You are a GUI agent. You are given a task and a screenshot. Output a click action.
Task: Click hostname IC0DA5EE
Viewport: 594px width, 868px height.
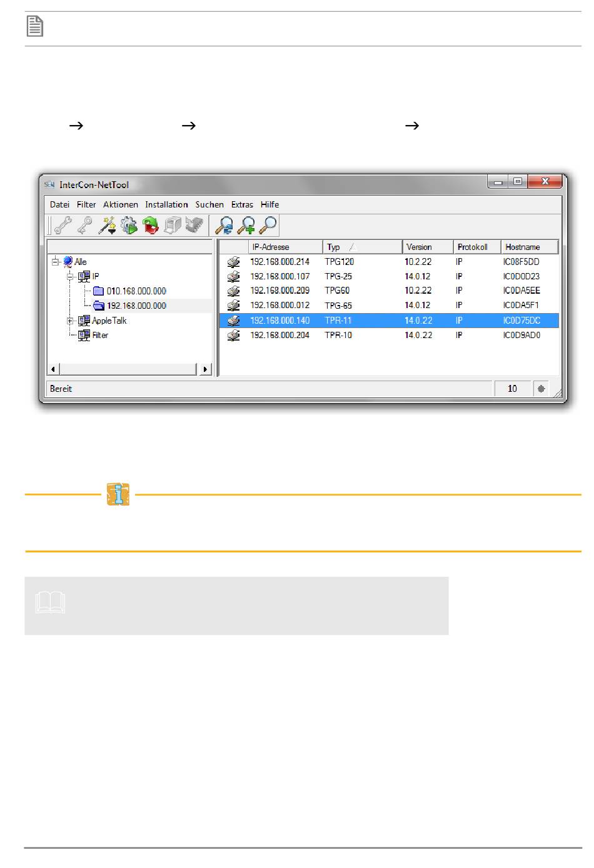tap(521, 291)
